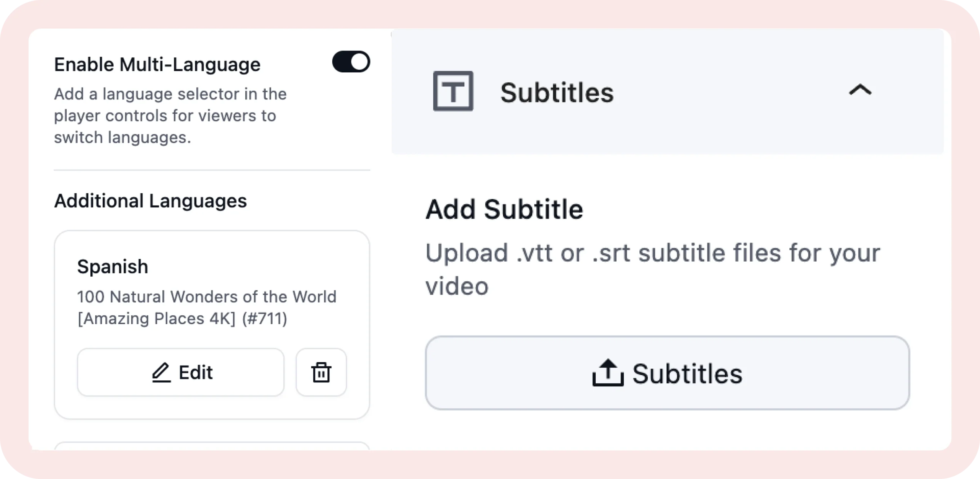This screenshot has height=479, width=980.
Task: Click the pencil icon beside Edit
Action: click(161, 372)
